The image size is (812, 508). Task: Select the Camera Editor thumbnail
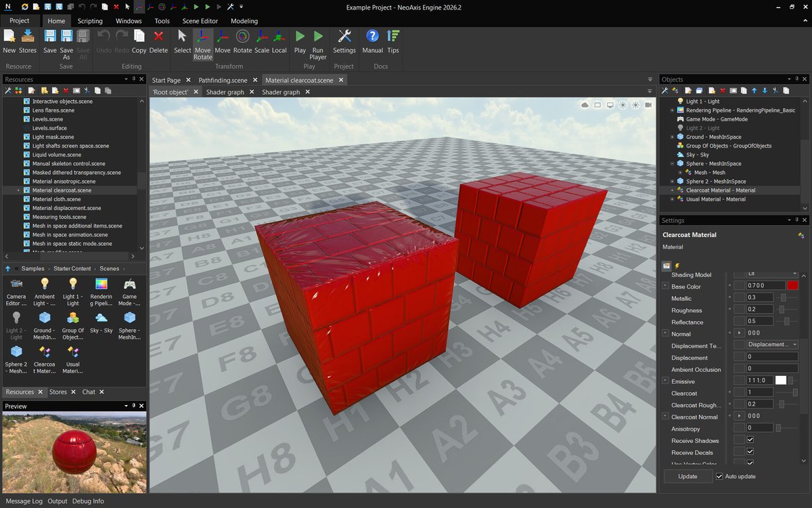tap(16, 292)
